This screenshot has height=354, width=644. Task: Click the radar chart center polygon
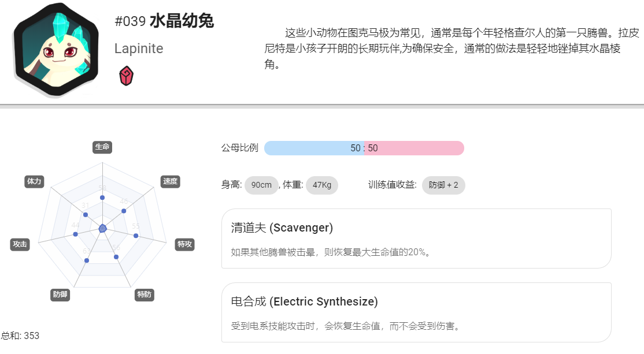point(102,229)
